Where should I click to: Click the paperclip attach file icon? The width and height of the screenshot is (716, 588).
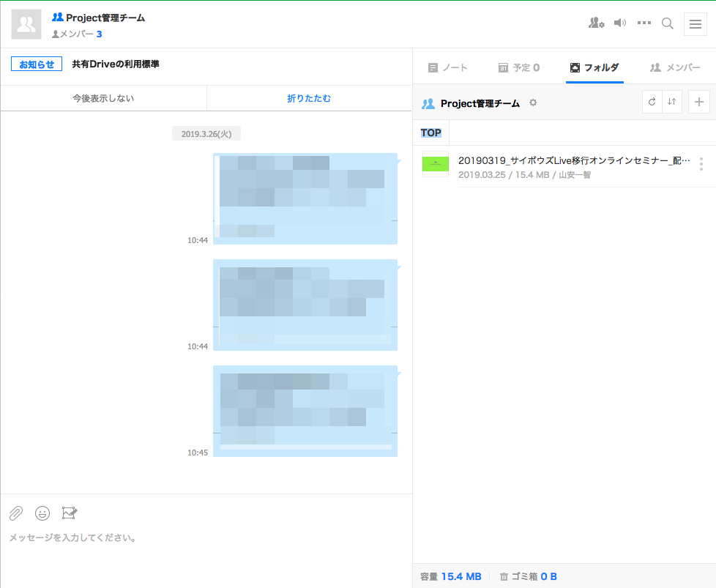(16, 513)
